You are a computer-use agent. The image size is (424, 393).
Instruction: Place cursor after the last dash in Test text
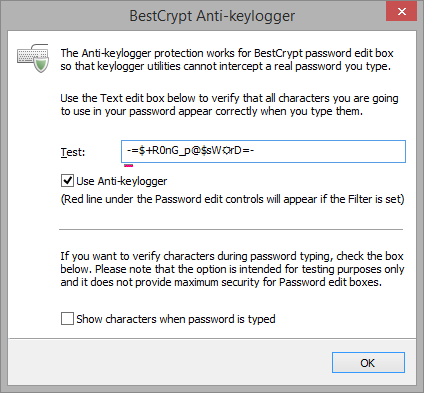coord(255,151)
